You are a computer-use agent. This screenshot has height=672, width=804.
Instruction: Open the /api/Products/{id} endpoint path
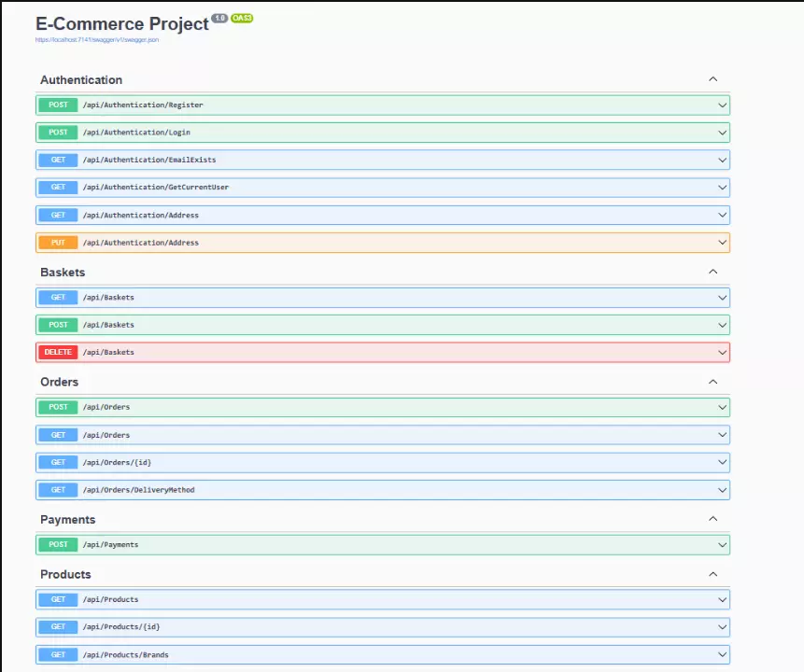[120, 627]
